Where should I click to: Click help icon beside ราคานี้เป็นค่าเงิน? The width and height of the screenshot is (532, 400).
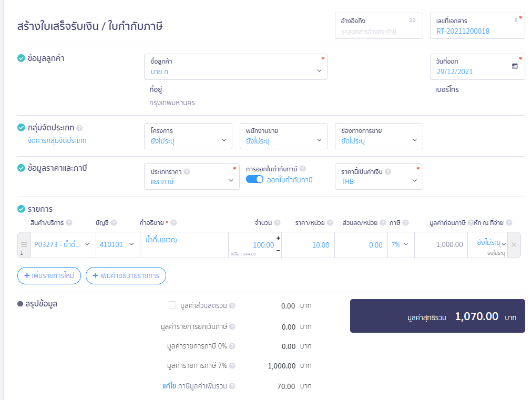(388, 172)
